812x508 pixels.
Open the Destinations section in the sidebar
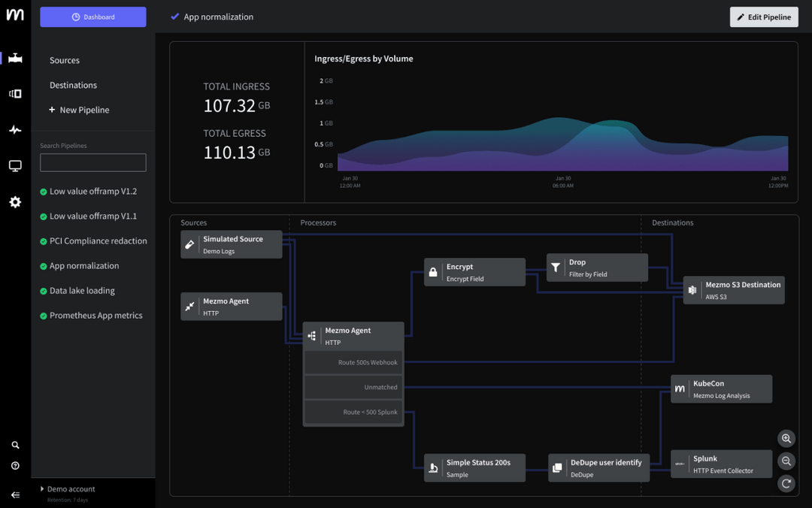tap(73, 85)
